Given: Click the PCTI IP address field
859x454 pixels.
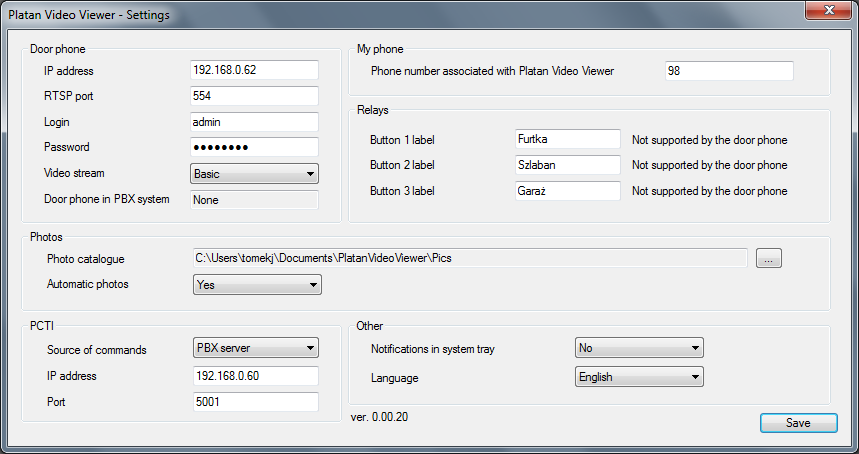Looking at the screenshot, I should coord(256,376).
